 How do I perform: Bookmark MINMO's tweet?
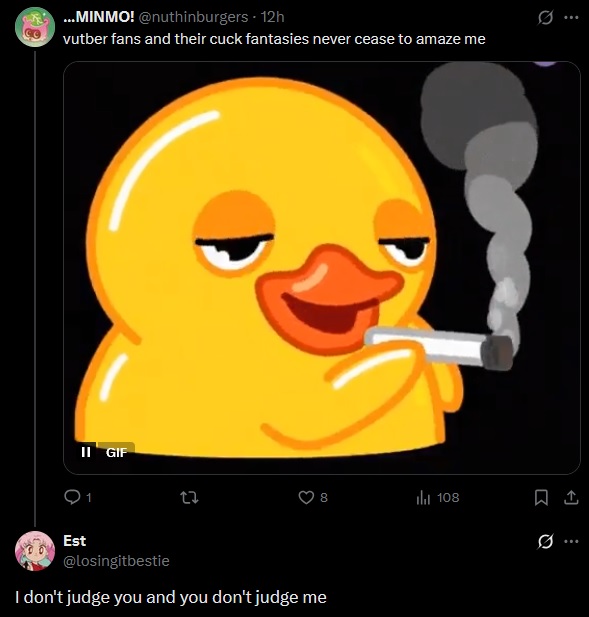541,497
